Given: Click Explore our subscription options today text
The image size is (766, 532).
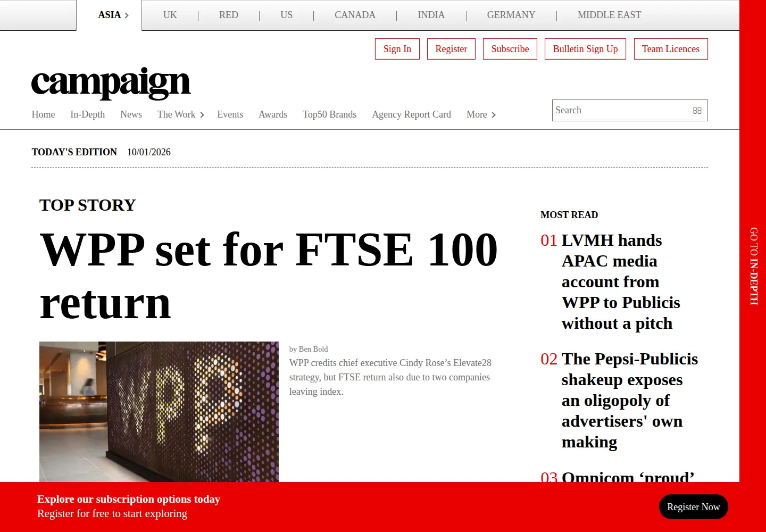Looking at the screenshot, I should click(129, 499).
